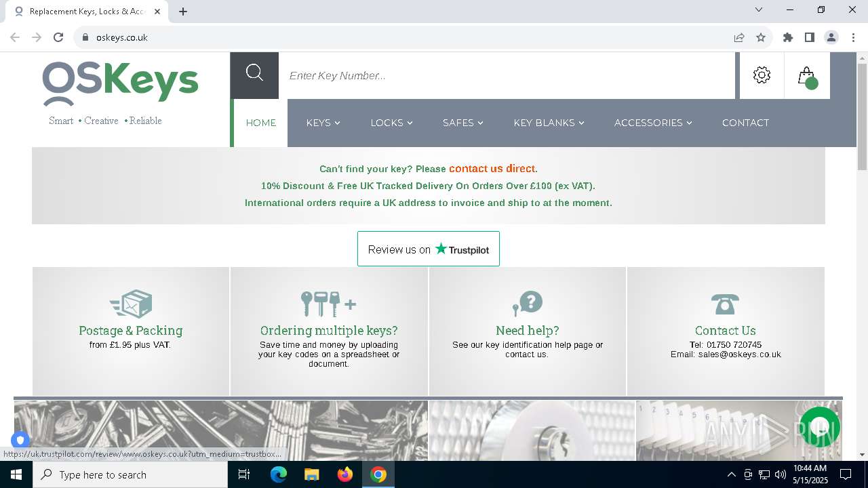Go back with browser back arrow
Screen dimensions: 868x488
(15, 37)
